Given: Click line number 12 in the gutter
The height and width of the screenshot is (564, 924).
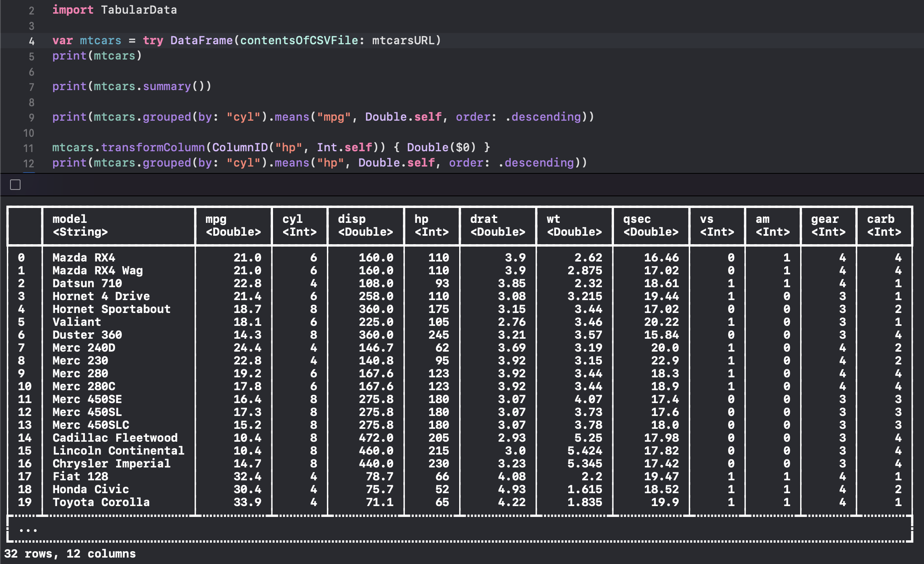Looking at the screenshot, I should click(29, 163).
